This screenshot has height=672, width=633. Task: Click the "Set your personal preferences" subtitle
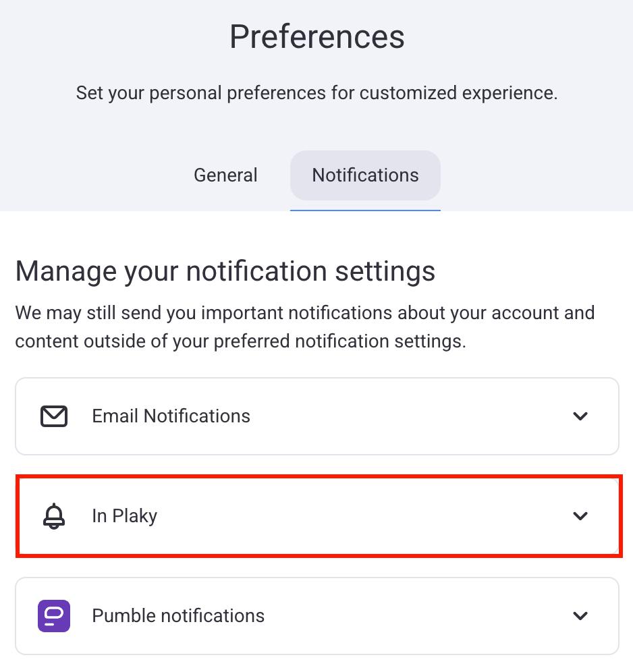point(316,93)
